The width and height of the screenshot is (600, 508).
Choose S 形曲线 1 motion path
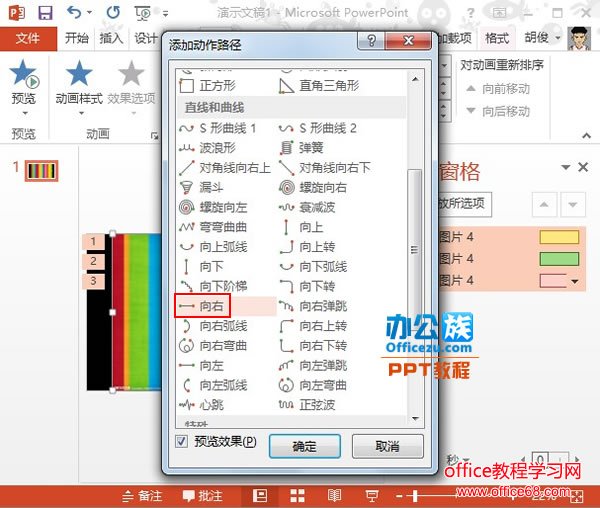tap(217, 128)
